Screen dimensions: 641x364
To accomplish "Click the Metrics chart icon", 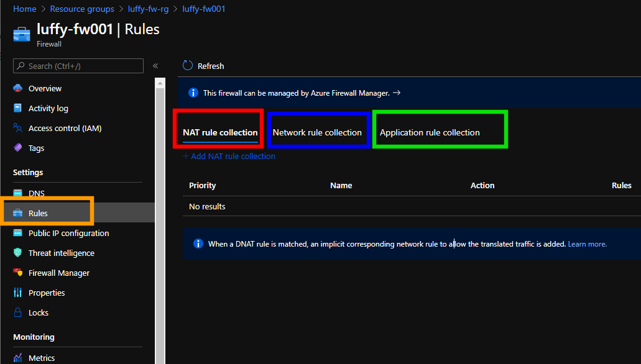I will pyautogui.click(x=17, y=358).
